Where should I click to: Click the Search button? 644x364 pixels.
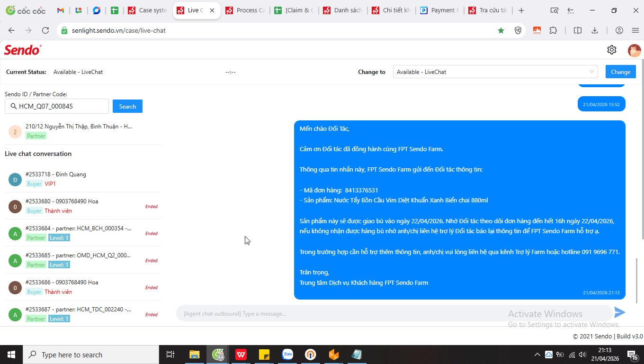[127, 106]
